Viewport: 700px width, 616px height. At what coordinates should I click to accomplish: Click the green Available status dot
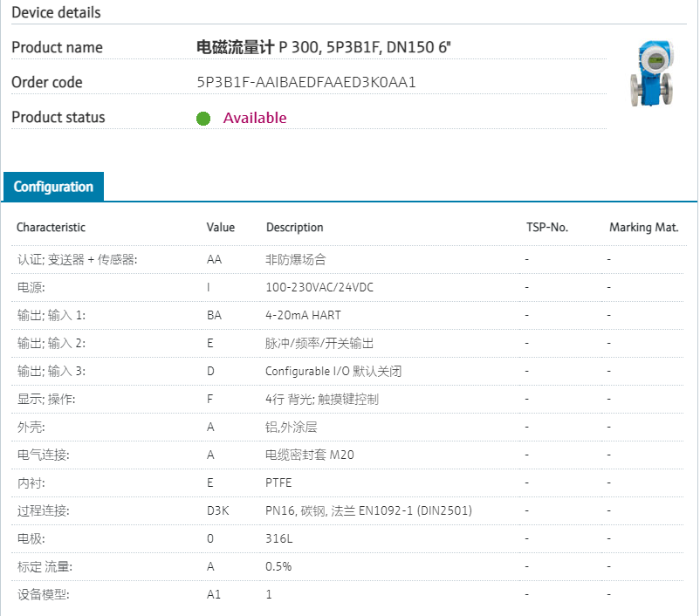point(203,119)
